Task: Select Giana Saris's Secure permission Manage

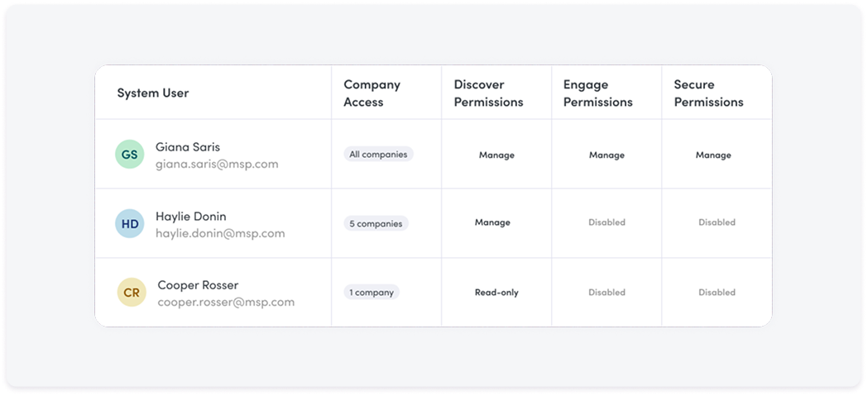Action: pos(713,155)
